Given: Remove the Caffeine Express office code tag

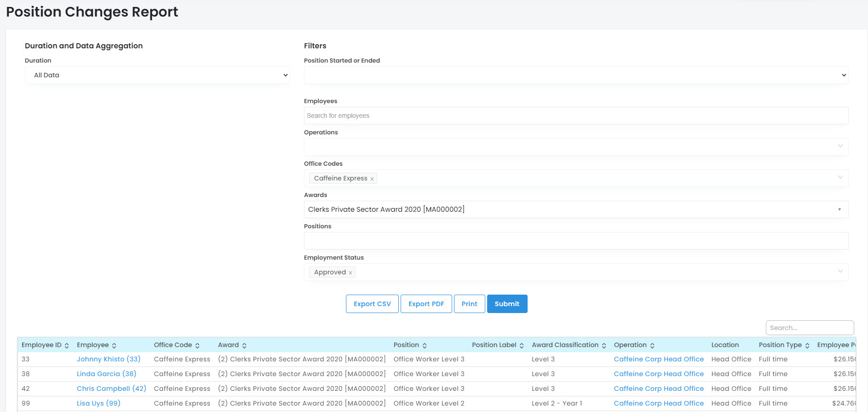Looking at the screenshot, I should pos(372,179).
